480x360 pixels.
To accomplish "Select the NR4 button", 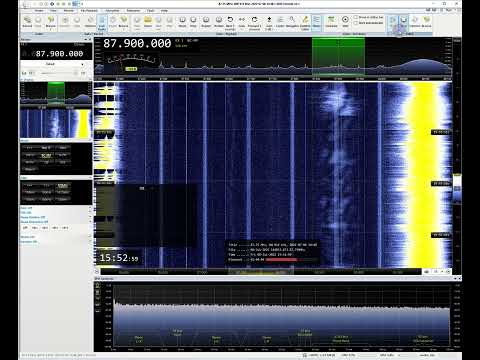I will [x=65, y=228].
